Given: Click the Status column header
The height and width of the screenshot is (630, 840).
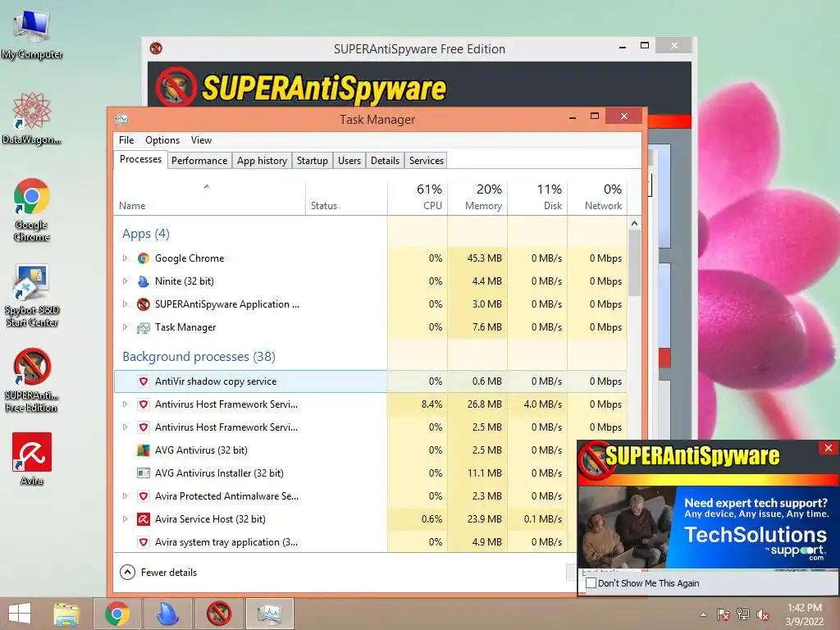Looking at the screenshot, I should [347, 197].
